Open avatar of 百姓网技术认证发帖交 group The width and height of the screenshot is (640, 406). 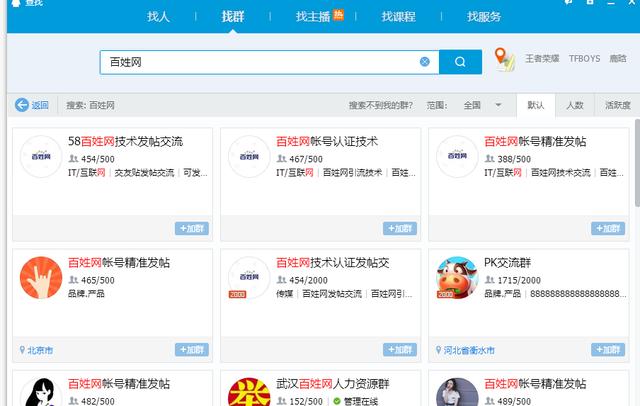(x=249, y=277)
